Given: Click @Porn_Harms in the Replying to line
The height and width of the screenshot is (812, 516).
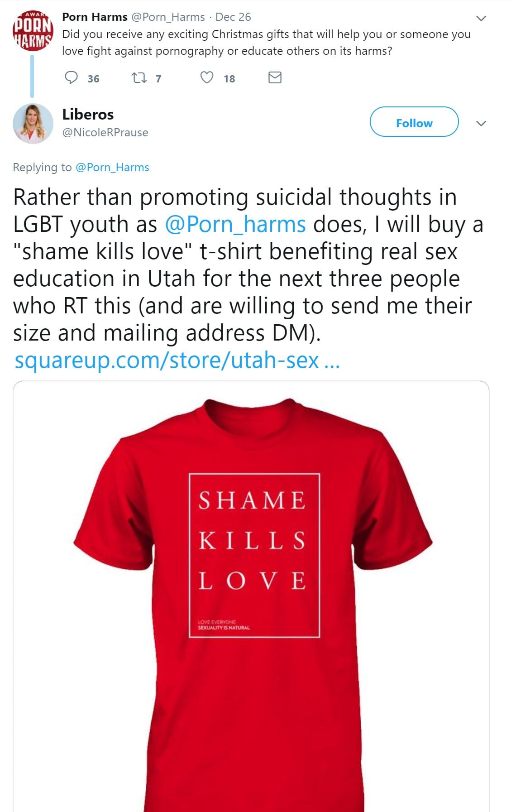Looking at the screenshot, I should pos(112,168).
